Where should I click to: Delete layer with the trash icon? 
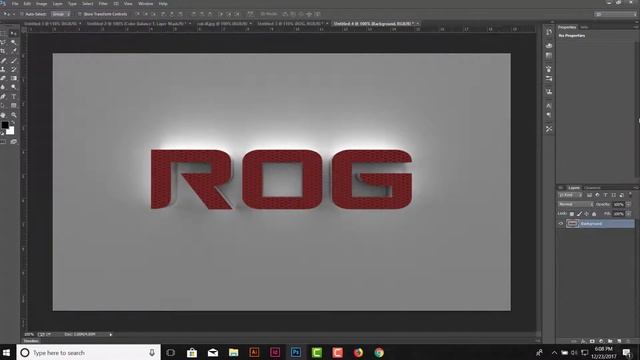[628, 341]
